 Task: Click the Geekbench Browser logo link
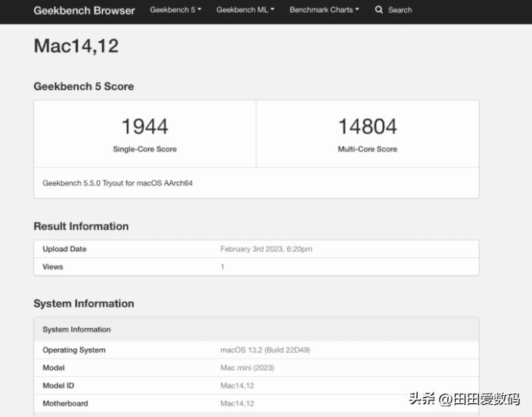(x=84, y=11)
